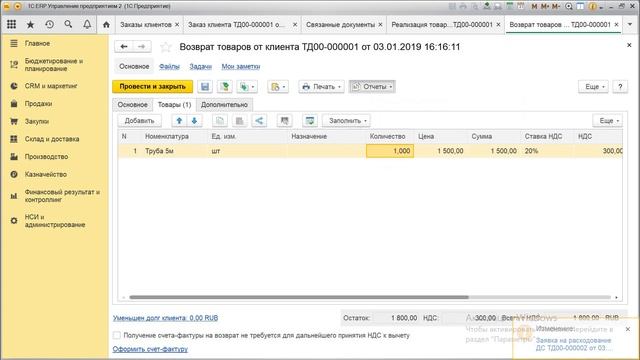Click the calendar icon in title bar
The width and height of the screenshot is (640, 360).
click(x=521, y=6)
